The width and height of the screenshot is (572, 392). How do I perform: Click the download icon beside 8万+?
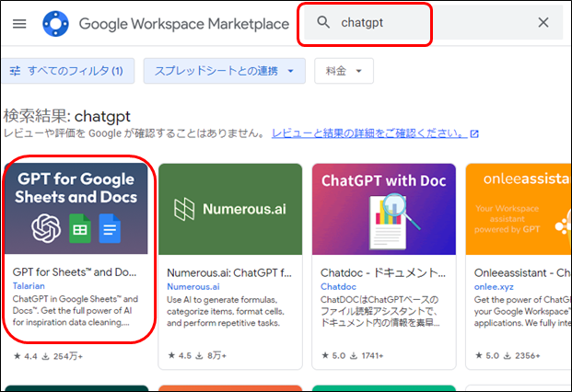coord(199,355)
